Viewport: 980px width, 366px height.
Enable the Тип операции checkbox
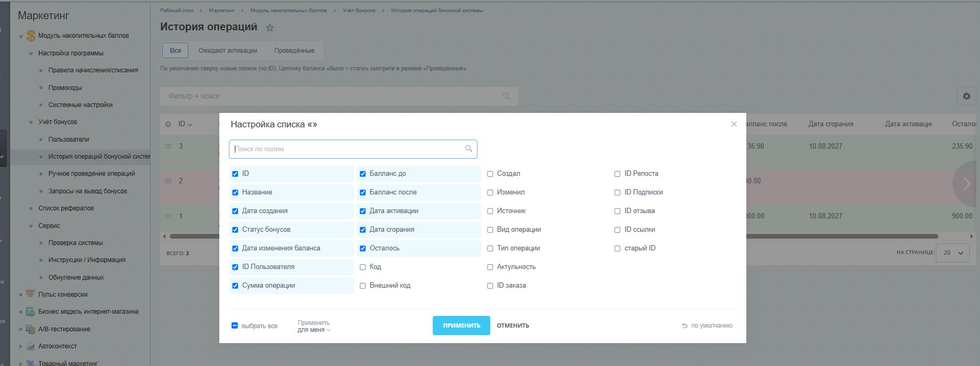(x=490, y=248)
